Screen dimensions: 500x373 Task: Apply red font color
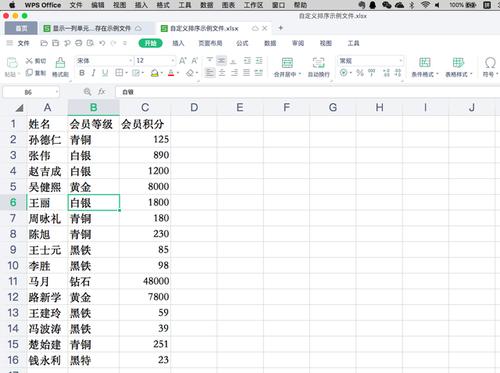coord(171,73)
